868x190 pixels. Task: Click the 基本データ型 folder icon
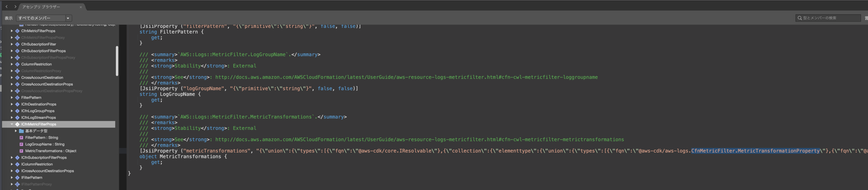click(21, 131)
